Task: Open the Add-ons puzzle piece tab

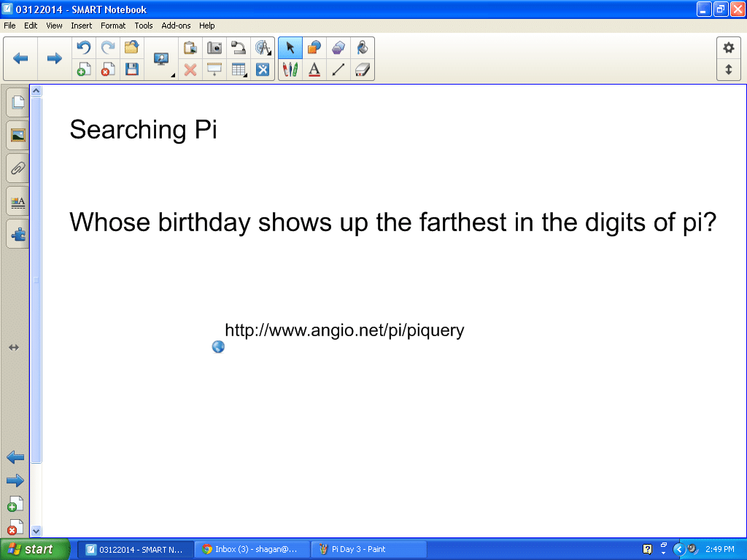Action: pyautogui.click(x=18, y=234)
